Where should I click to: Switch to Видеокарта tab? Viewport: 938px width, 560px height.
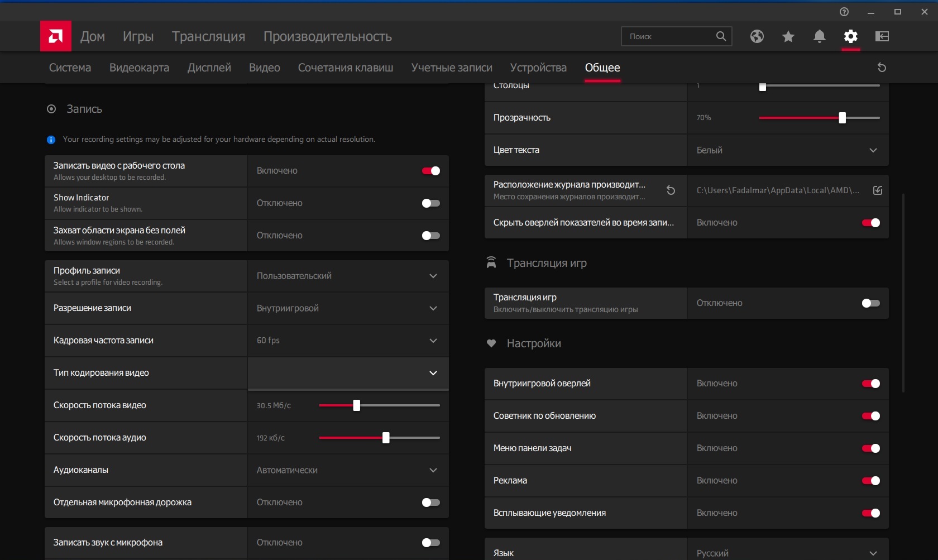click(139, 68)
